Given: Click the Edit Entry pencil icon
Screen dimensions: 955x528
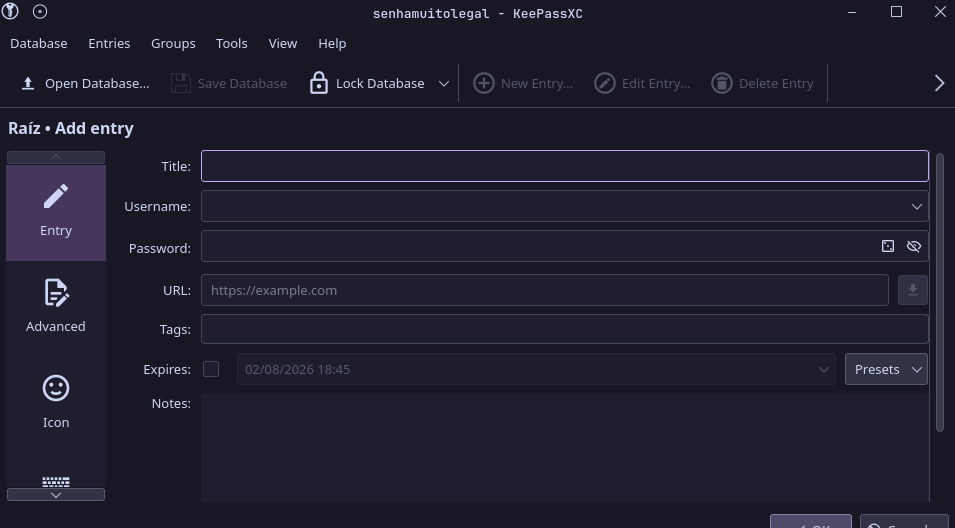Looking at the screenshot, I should (605, 83).
